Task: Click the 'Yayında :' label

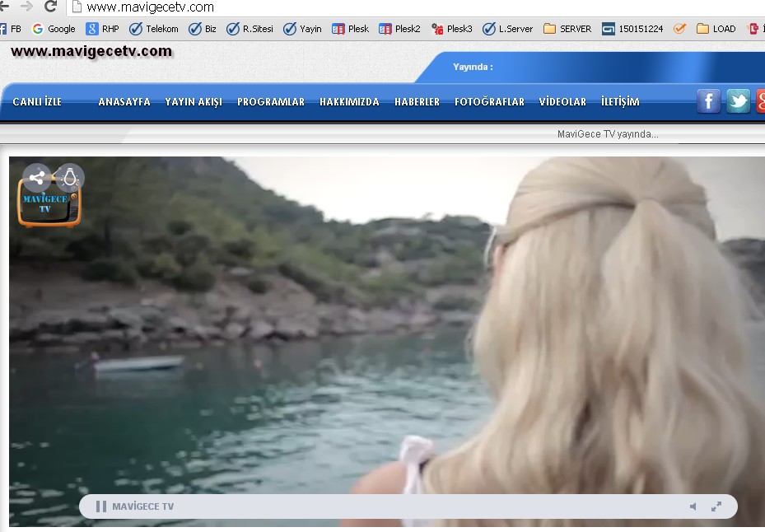Action: 473,67
